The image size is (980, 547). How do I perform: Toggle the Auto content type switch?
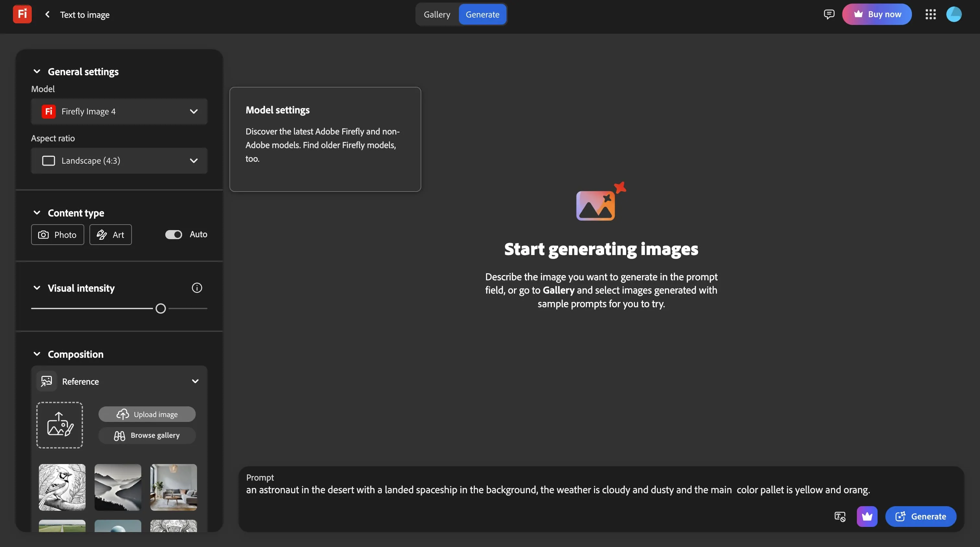click(173, 235)
